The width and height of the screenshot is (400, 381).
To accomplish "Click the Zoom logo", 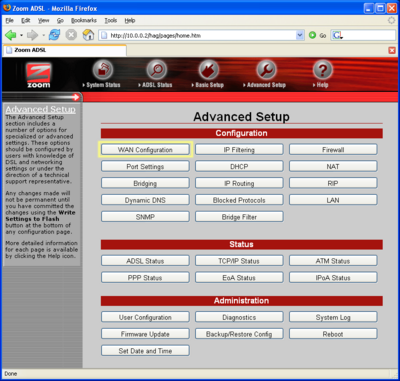I will (x=39, y=75).
